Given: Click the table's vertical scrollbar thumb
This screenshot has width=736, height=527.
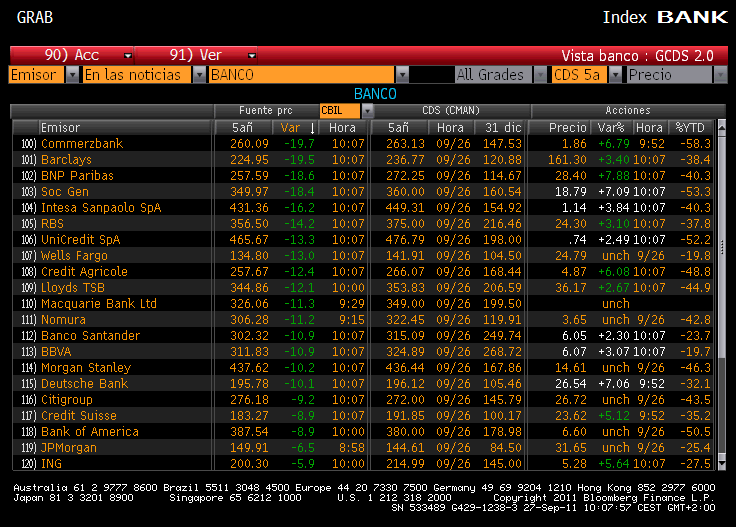Looking at the screenshot, I should (722, 246).
